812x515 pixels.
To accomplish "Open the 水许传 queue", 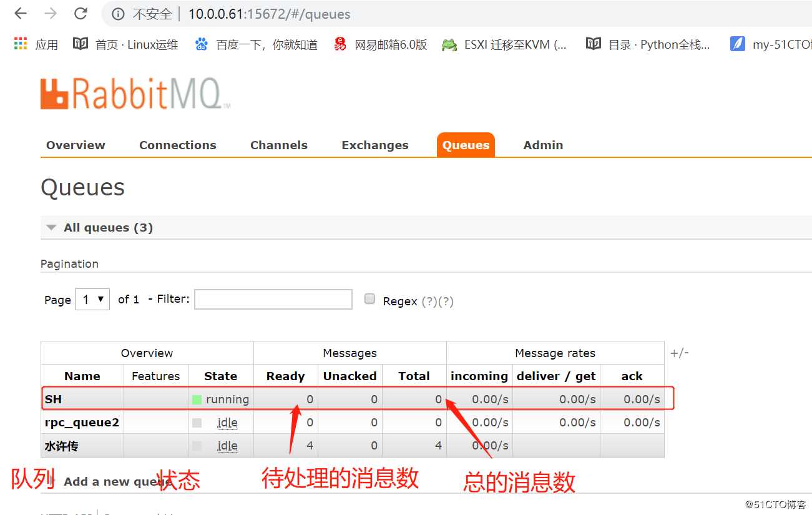I will point(61,446).
